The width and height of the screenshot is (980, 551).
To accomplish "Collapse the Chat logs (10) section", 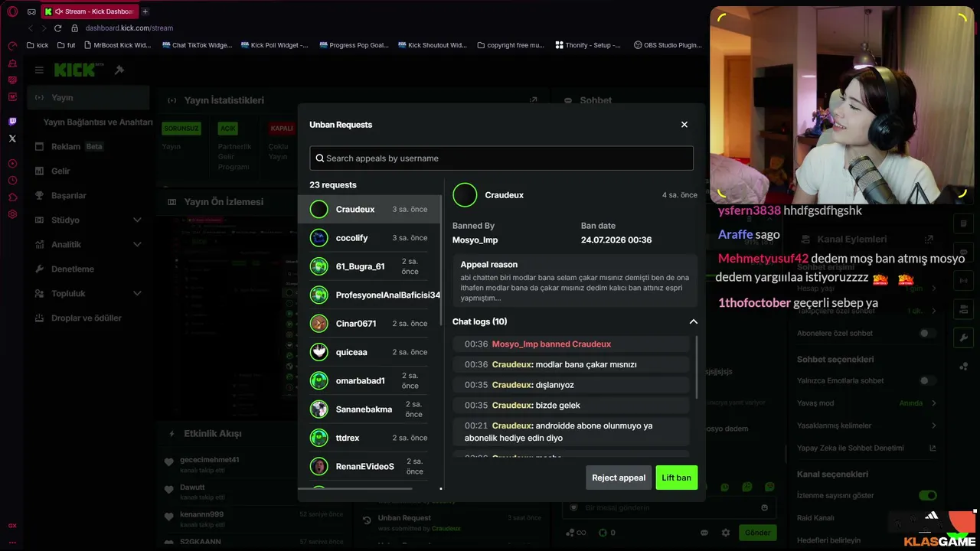I will pyautogui.click(x=693, y=321).
